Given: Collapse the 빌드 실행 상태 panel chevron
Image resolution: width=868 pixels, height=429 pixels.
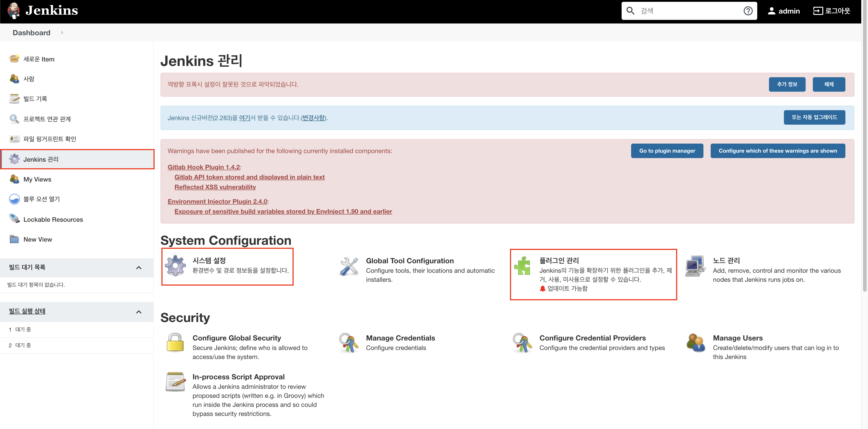Looking at the screenshot, I should coord(139,312).
